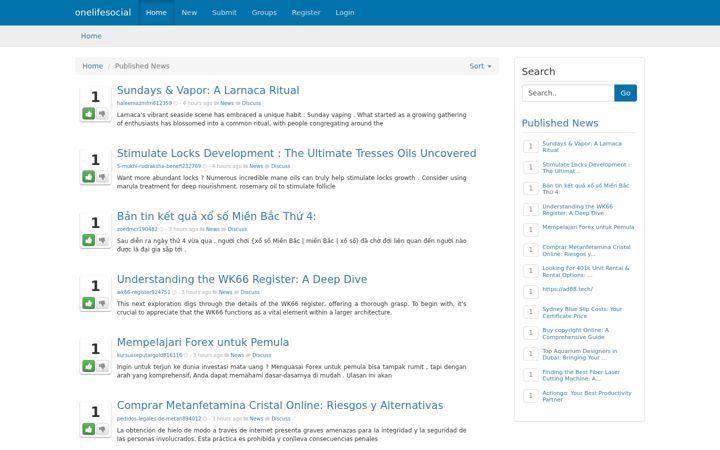Upvote the 'Stimulate Locks Development' post
The height and width of the screenshot is (450, 720).
click(x=89, y=176)
